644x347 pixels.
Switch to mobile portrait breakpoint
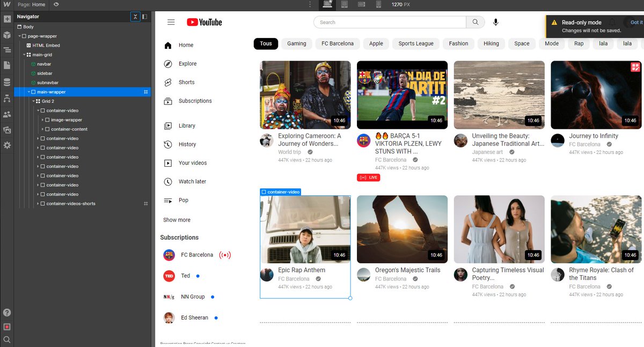(378, 4)
